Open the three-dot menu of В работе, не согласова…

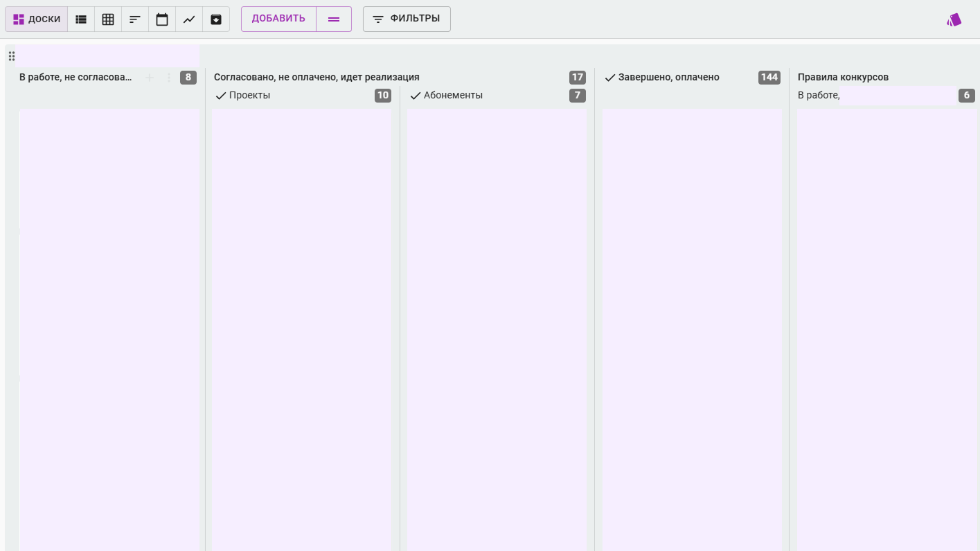(x=169, y=78)
